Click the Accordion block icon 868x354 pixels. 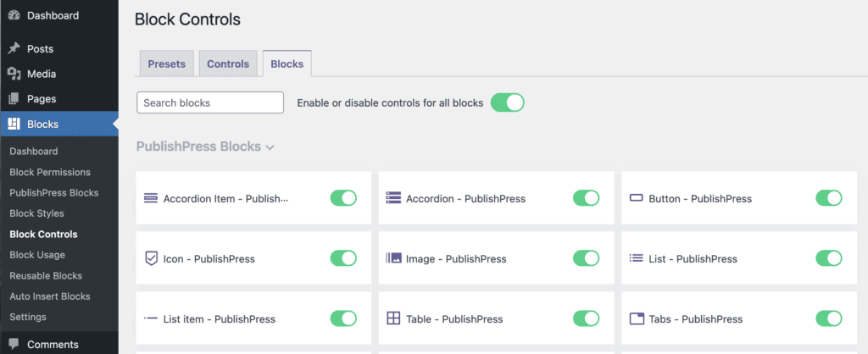(393, 198)
